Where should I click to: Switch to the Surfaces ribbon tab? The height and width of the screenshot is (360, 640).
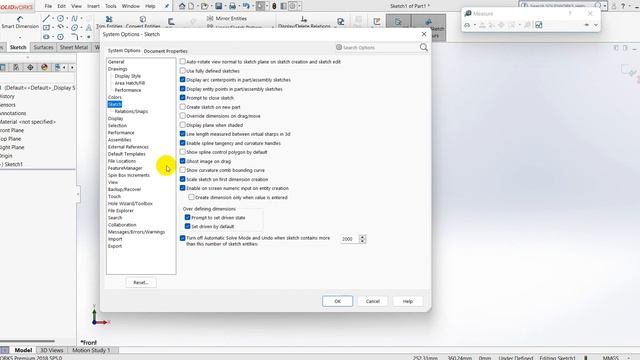click(43, 47)
